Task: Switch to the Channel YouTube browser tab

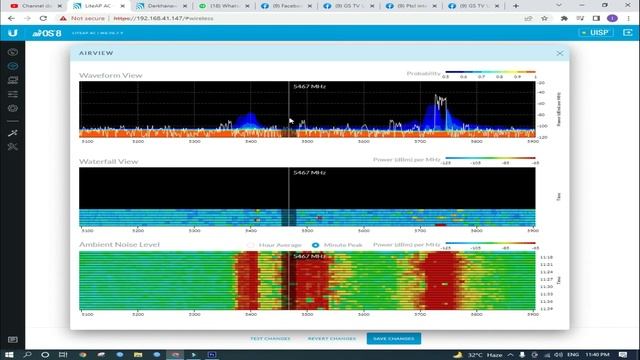Action: click(36, 6)
